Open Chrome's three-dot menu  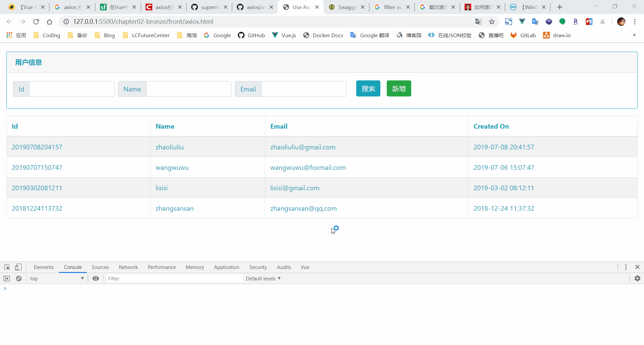click(x=635, y=22)
